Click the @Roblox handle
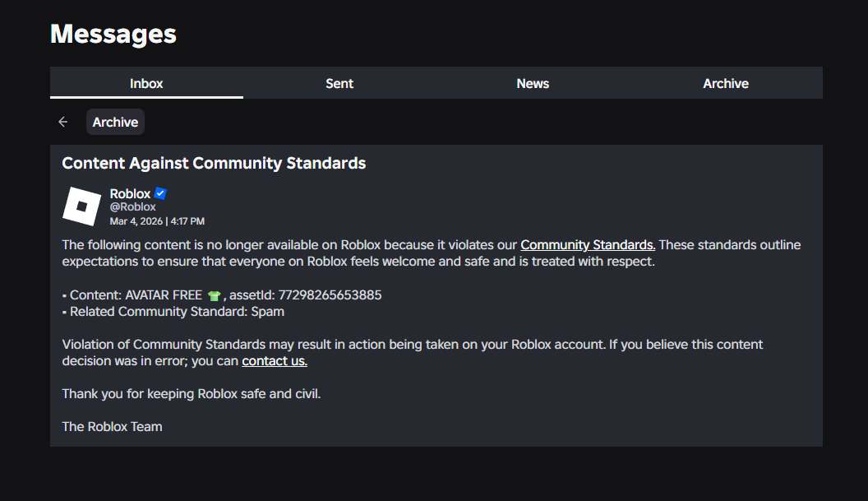 click(132, 207)
